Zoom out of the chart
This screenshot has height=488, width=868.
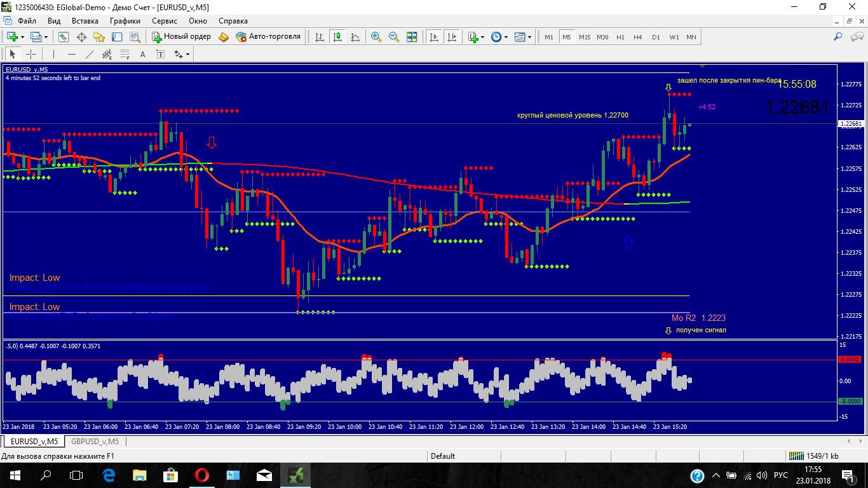[x=394, y=37]
